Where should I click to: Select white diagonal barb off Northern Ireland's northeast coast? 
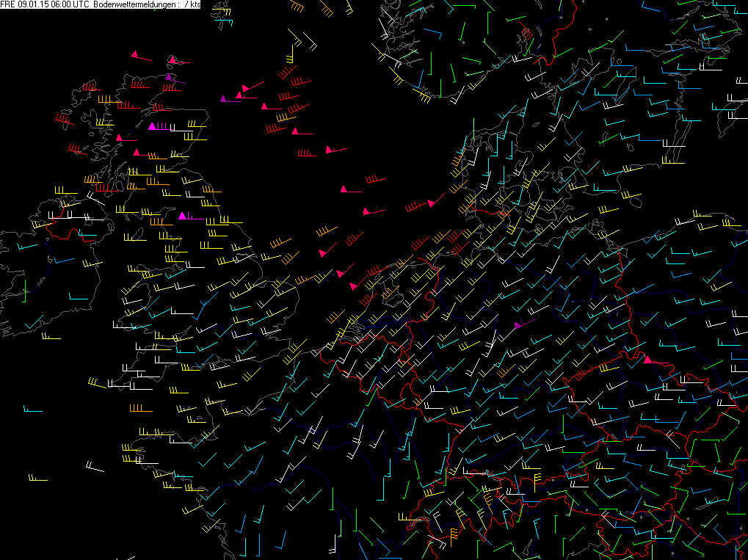point(96,198)
